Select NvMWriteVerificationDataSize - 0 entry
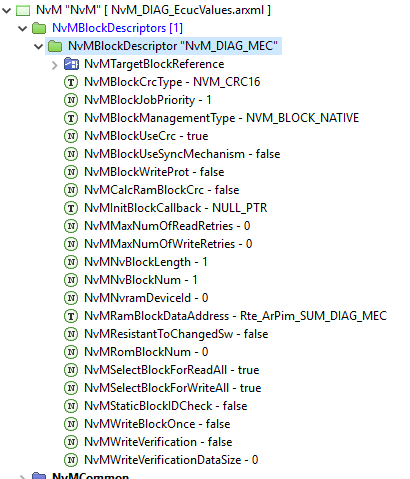The height and width of the screenshot is (479, 410). (171, 460)
